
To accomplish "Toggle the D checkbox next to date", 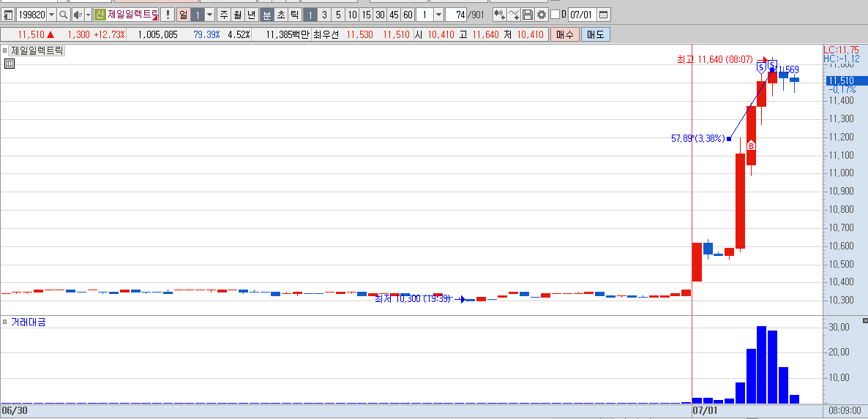I will pos(555,15).
